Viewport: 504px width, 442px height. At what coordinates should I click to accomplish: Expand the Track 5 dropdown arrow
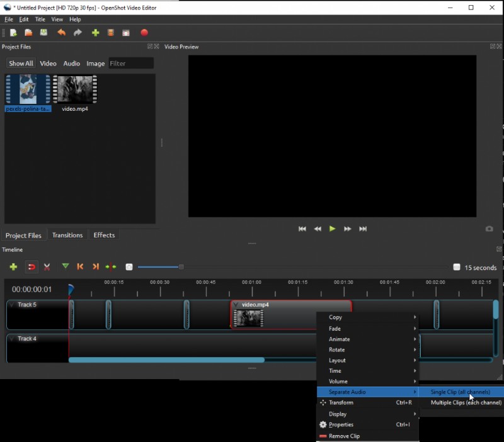12,305
